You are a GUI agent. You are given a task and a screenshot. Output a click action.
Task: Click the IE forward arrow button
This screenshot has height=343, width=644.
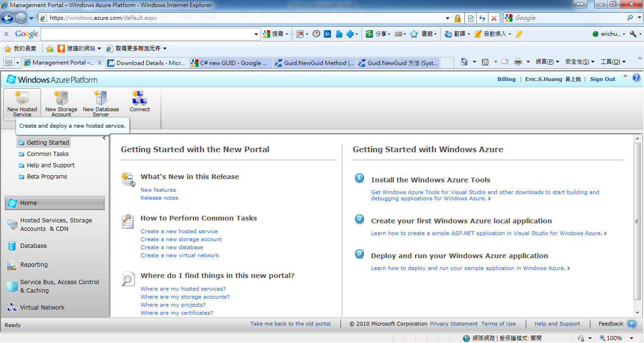point(21,18)
